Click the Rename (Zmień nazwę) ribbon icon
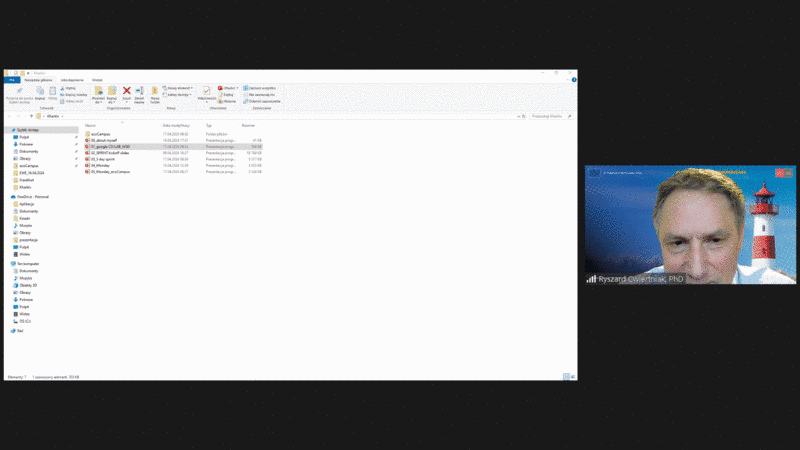Image resolution: width=800 pixels, height=450 pixels. (140, 92)
